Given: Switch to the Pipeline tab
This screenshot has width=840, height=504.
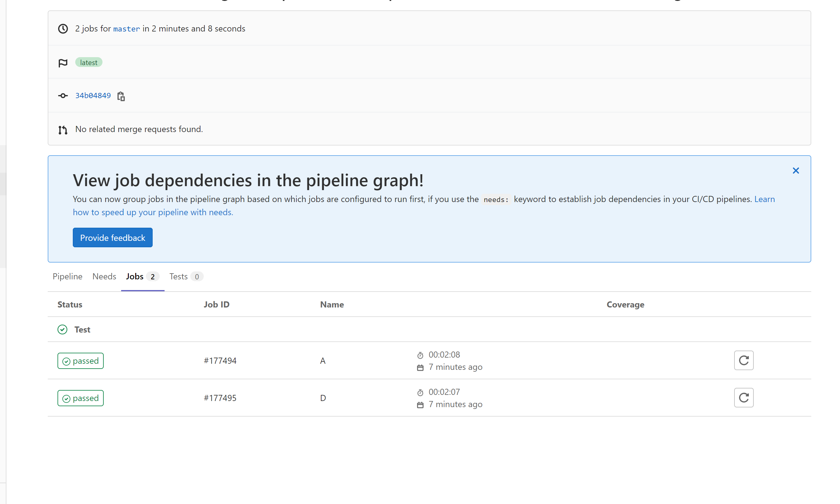Looking at the screenshot, I should tap(67, 277).
